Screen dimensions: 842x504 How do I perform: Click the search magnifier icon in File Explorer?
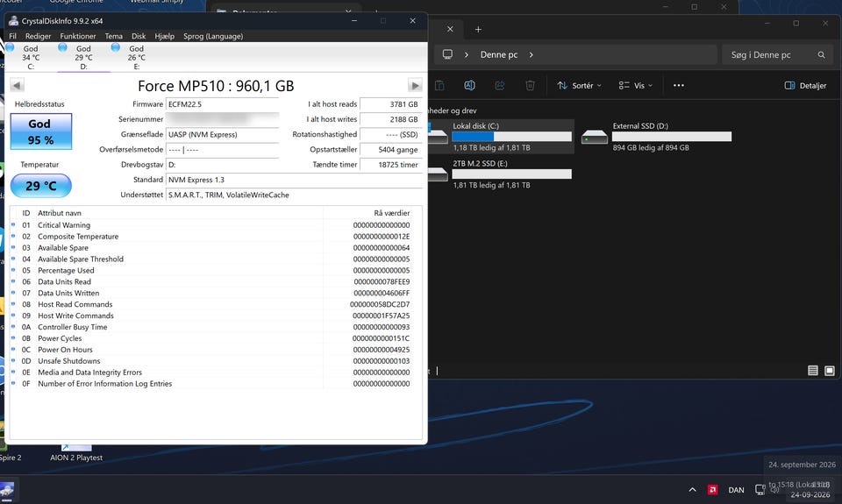point(821,54)
